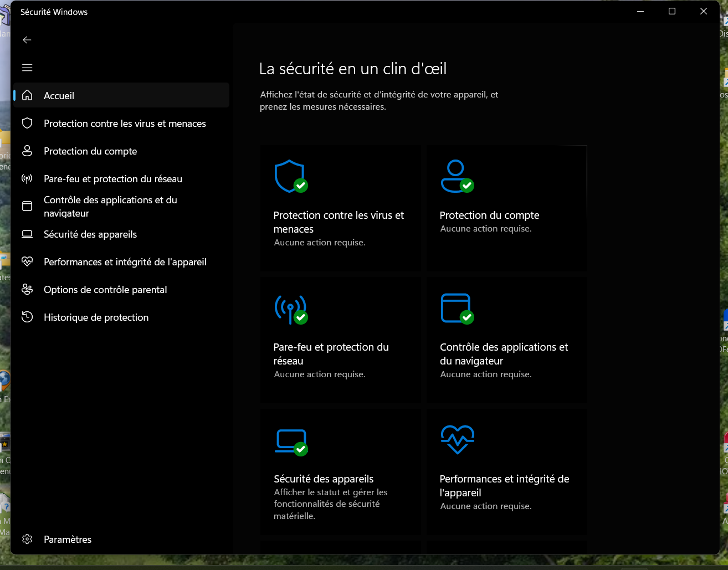Select the Accueil home icon in sidebar

point(27,95)
